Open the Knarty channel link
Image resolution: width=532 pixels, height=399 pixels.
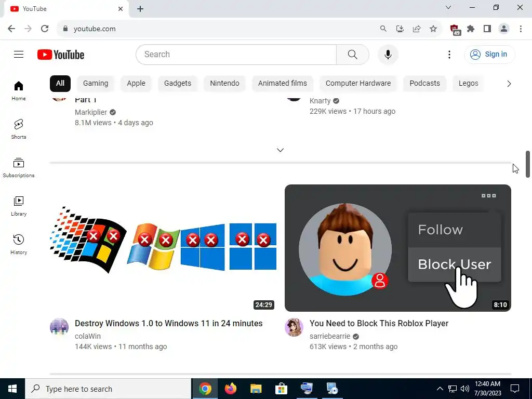320,101
